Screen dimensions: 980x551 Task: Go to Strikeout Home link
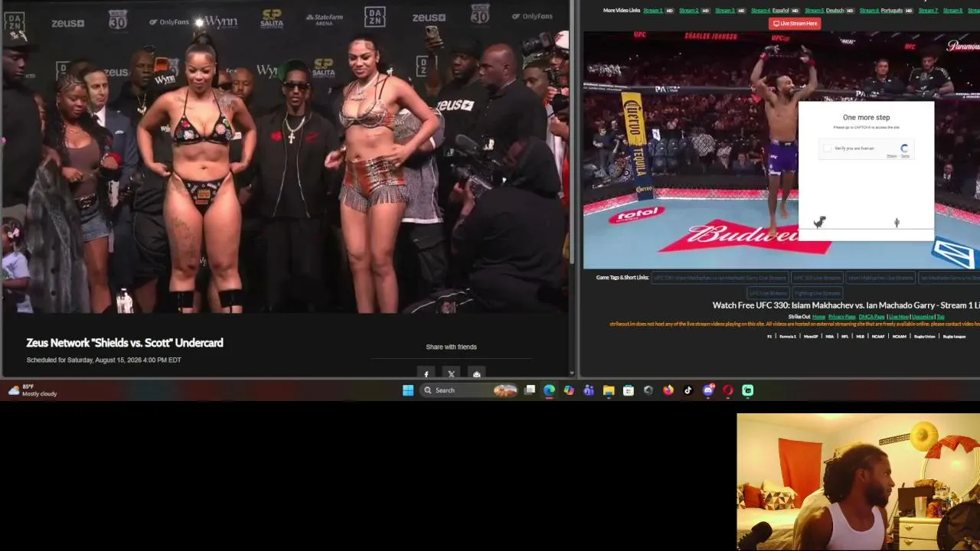pos(818,317)
